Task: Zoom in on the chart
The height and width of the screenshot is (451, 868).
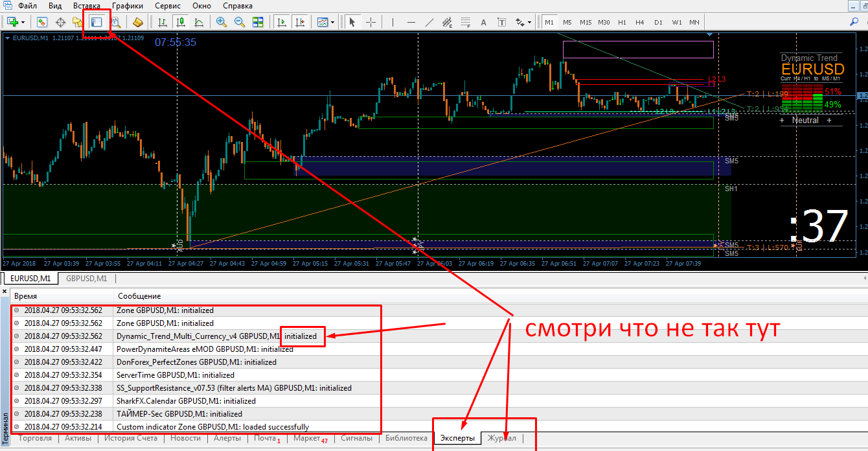Action: pos(222,22)
